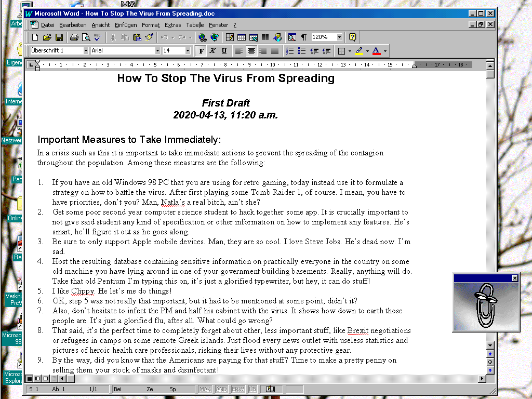Apply a bulleted list
The height and width of the screenshot is (399, 532).
click(302, 51)
